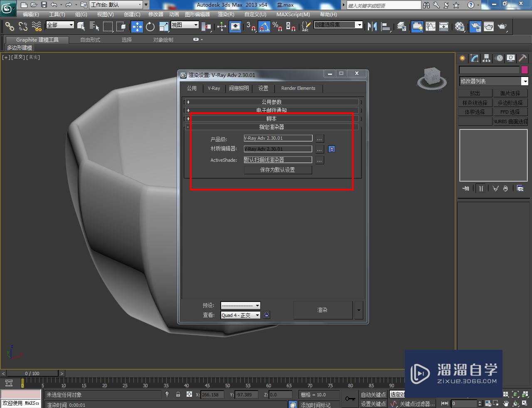Switch to the Hierarchy command panel tab
This screenshot has height=408, width=532.
(x=487, y=58)
